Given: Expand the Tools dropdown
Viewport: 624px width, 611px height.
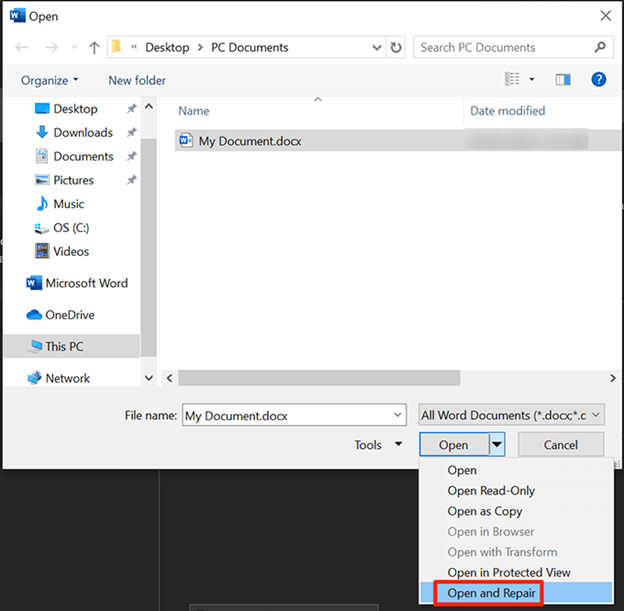Looking at the screenshot, I should pos(378,445).
